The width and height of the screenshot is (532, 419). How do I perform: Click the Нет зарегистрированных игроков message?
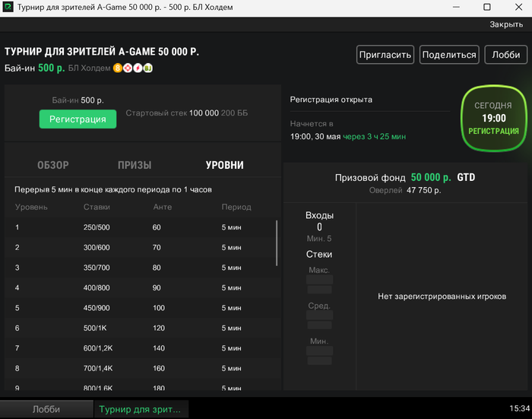pyautogui.click(x=442, y=297)
